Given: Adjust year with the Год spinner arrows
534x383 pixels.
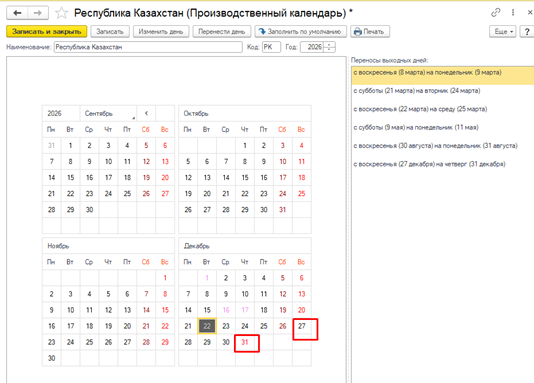Looking at the screenshot, I should (x=329, y=47).
